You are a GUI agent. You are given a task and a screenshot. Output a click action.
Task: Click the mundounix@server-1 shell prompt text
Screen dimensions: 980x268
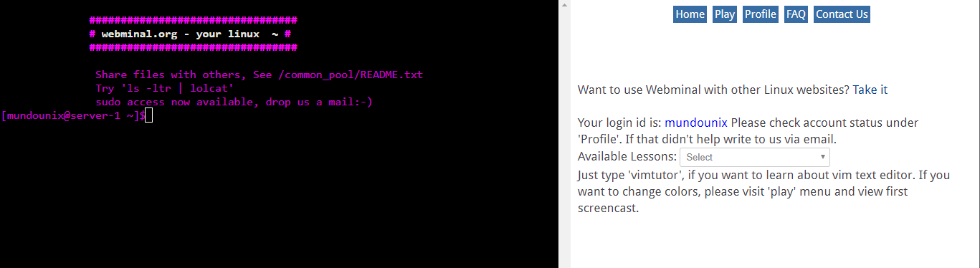(73, 116)
